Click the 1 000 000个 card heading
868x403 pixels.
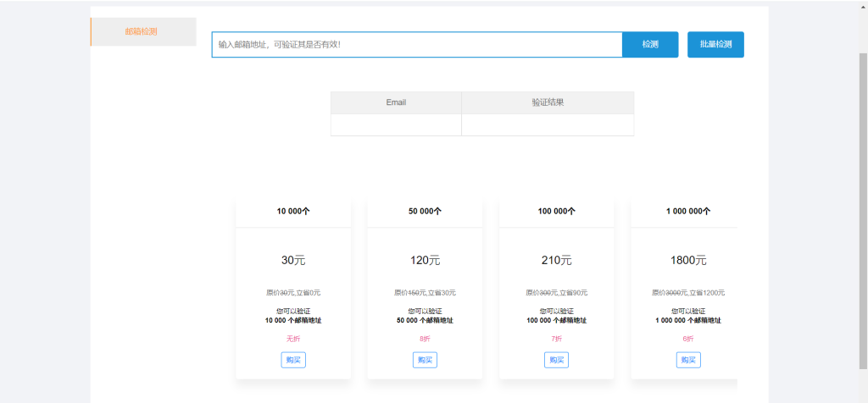(688, 212)
